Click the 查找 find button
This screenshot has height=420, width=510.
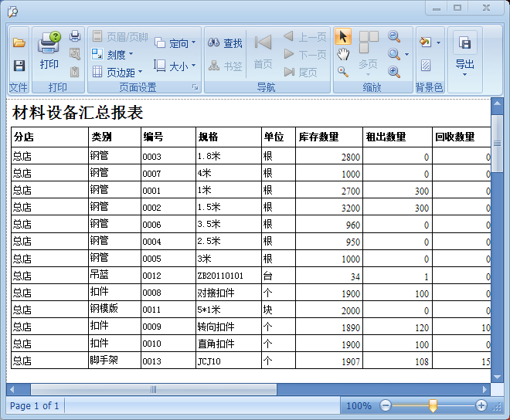click(224, 43)
